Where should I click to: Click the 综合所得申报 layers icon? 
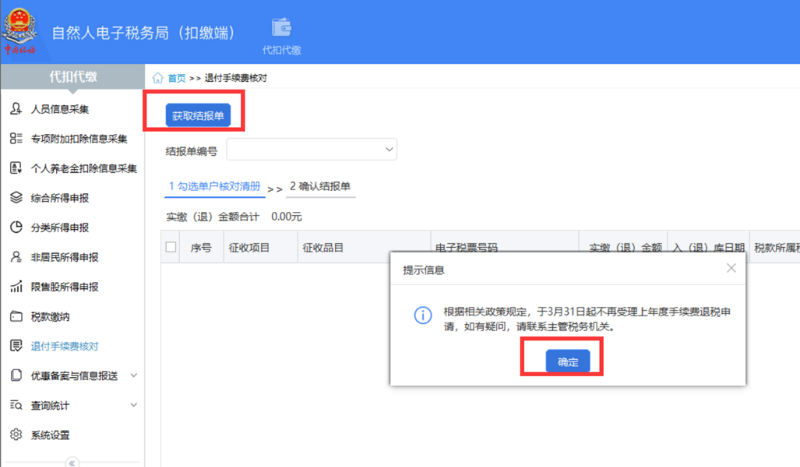16,198
